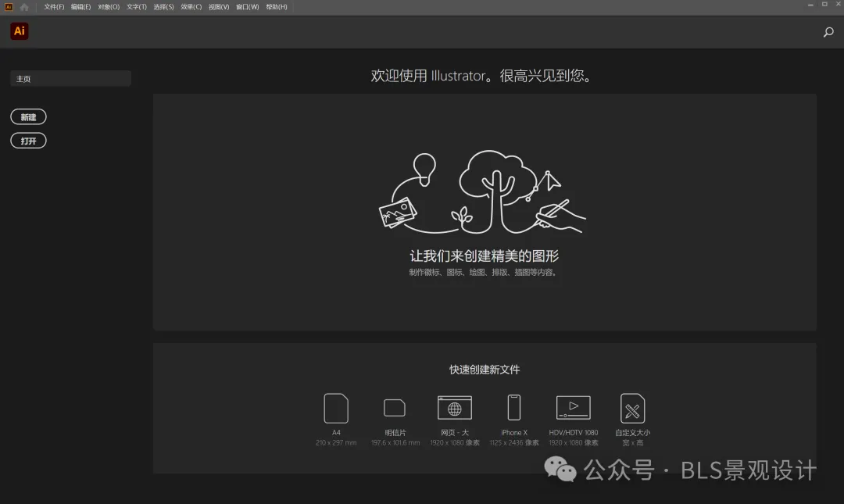Open the 对象(O) menu
The image size is (844, 504).
(x=109, y=7)
